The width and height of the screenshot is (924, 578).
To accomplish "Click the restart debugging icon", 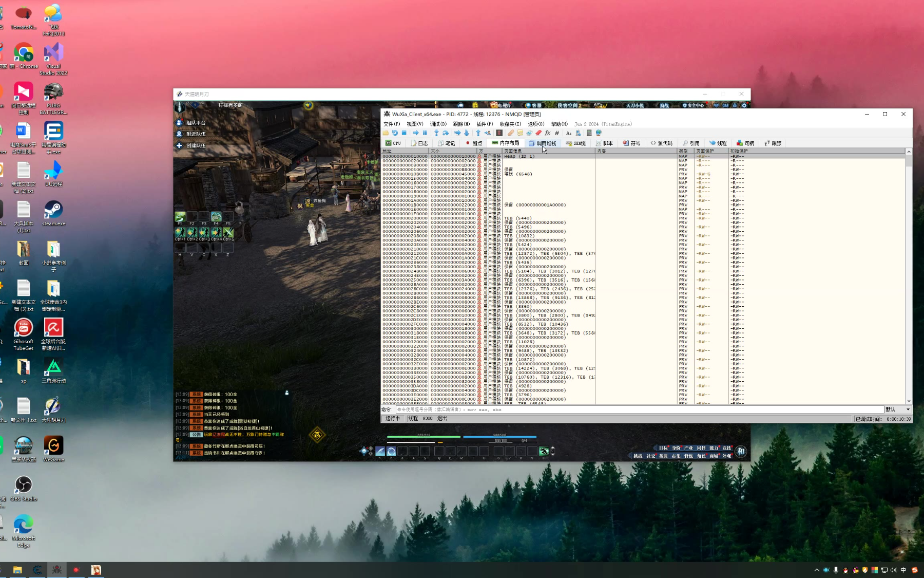I will click(395, 133).
